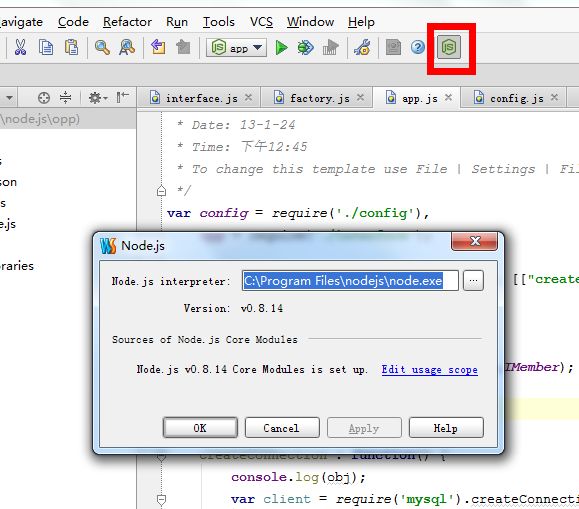The height and width of the screenshot is (509, 579).
Task: Open Settings via the wrench icon
Action: tap(362, 48)
